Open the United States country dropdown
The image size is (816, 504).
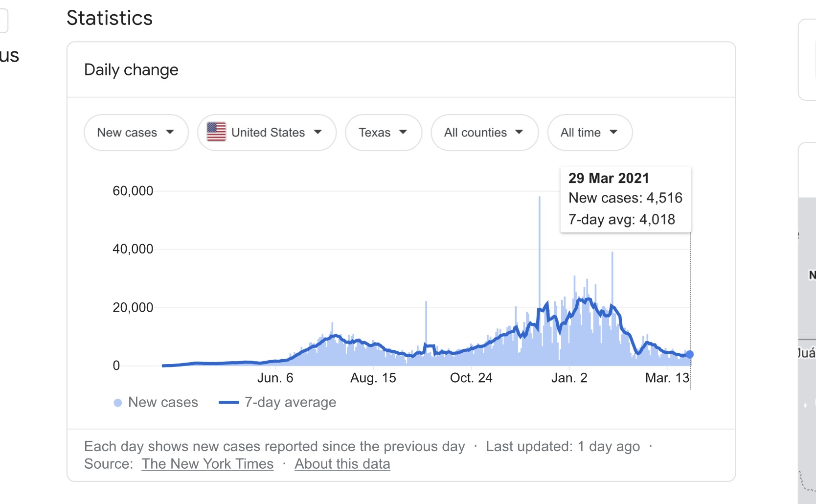click(267, 133)
